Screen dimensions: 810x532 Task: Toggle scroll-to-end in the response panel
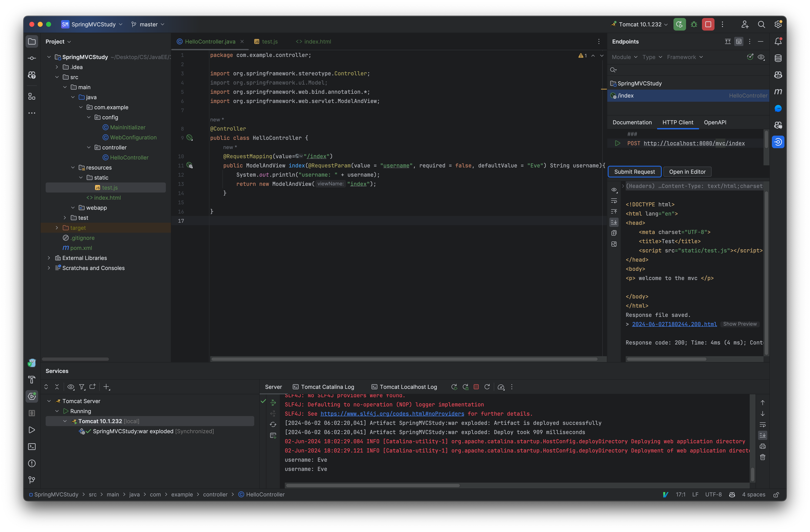614,222
